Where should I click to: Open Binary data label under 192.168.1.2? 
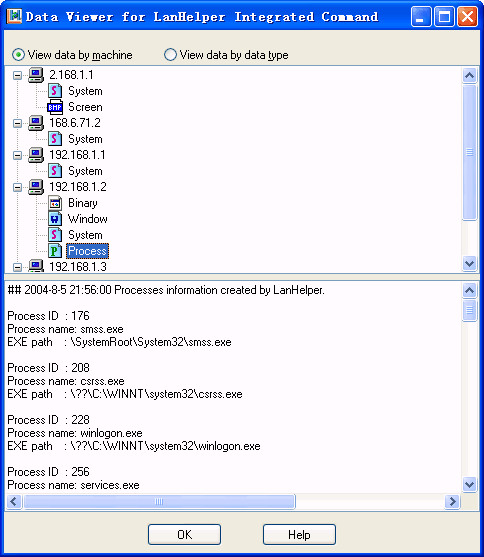tap(83, 203)
